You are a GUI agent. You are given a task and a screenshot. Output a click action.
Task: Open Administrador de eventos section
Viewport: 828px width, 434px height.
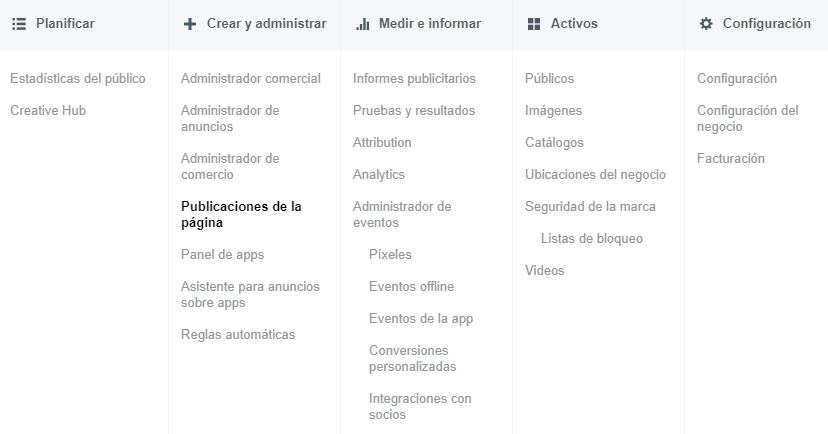(402, 215)
